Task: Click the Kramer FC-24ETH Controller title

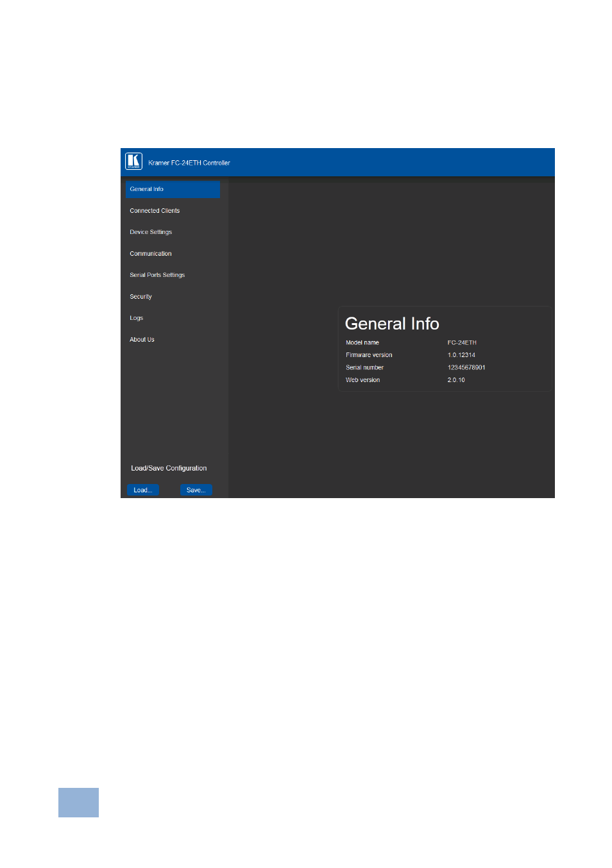Action: 189,163
